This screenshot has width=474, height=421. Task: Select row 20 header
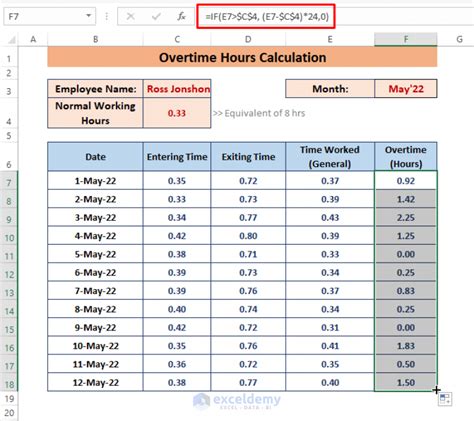pos(9,413)
